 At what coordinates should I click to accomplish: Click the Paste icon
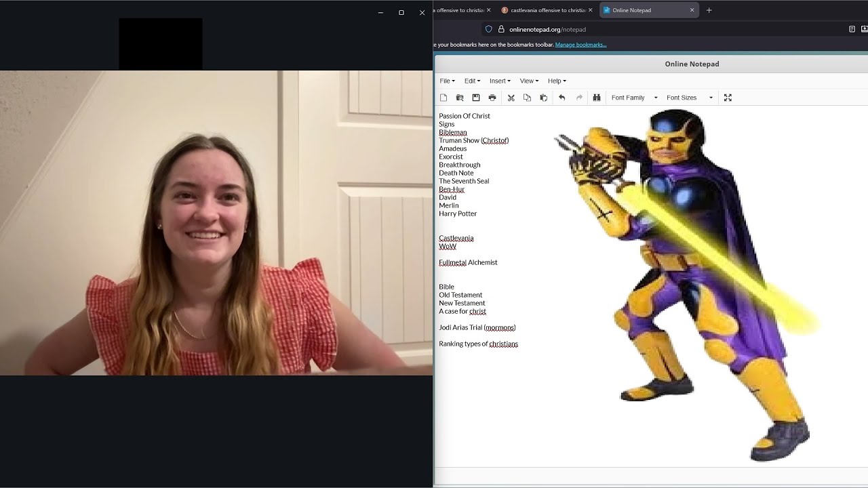(x=543, y=98)
